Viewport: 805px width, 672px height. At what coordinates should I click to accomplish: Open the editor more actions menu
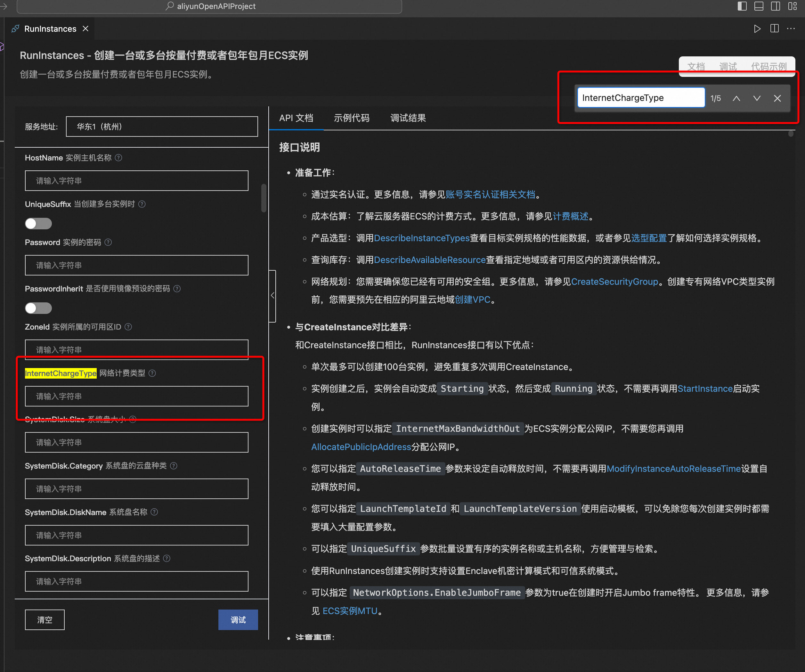click(x=791, y=29)
